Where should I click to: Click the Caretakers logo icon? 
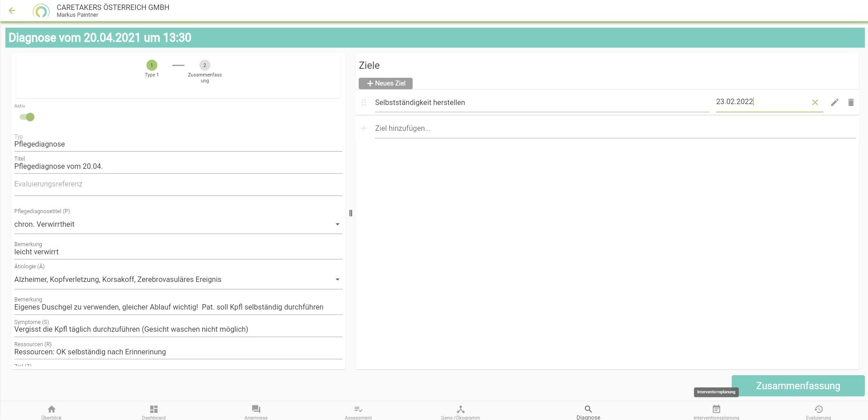(x=41, y=11)
